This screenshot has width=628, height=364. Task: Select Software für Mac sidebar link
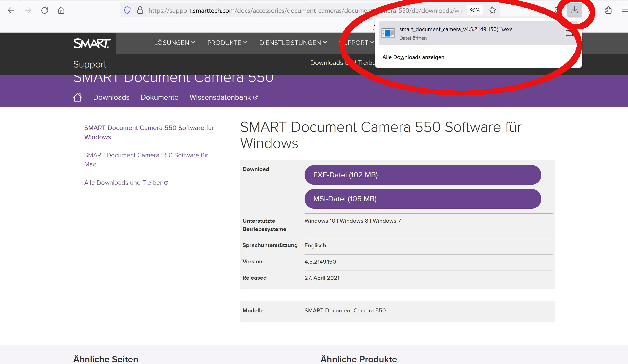146,160
